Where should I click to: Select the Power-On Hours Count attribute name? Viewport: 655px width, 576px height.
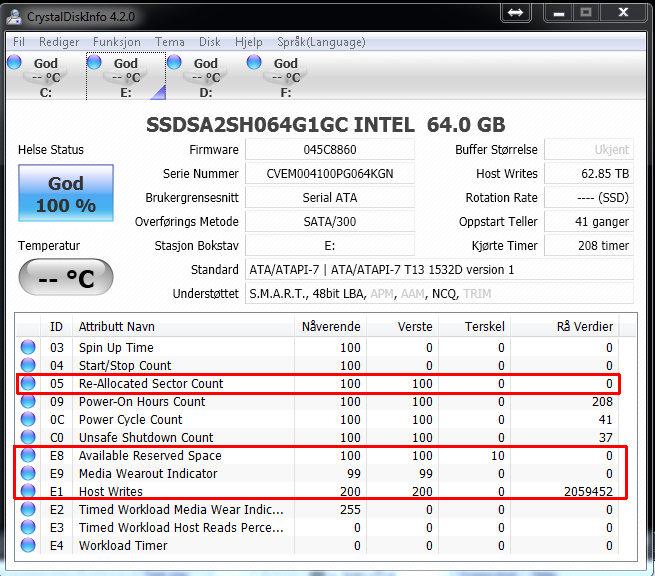142,401
